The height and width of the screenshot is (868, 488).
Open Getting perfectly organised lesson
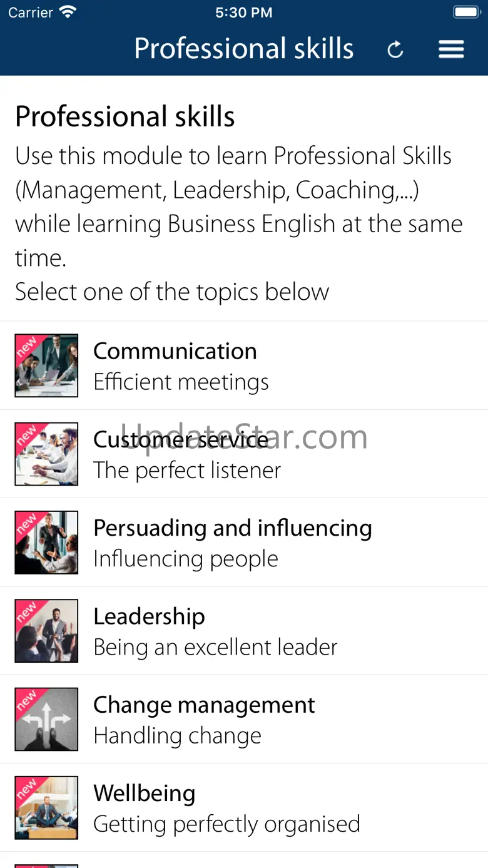point(226,824)
